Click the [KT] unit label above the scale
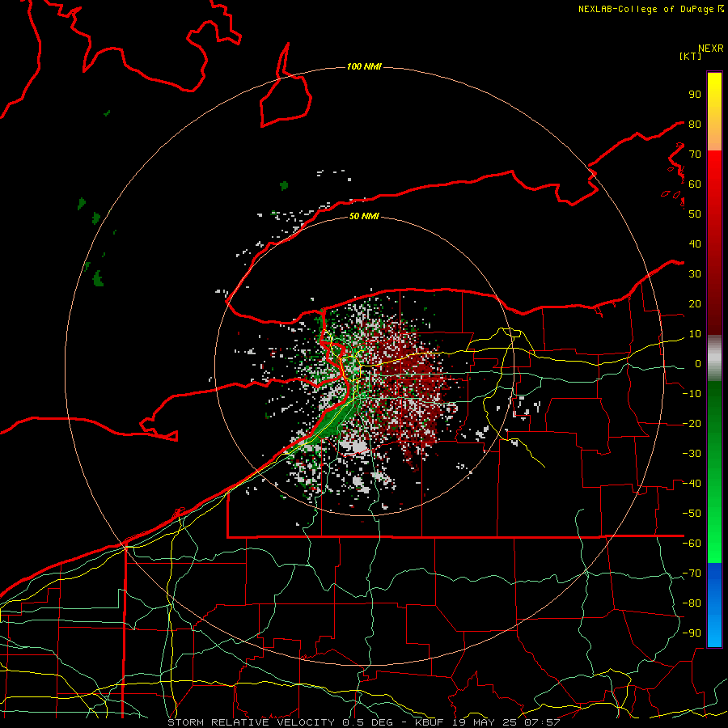The width and height of the screenshot is (728, 728). (x=691, y=56)
